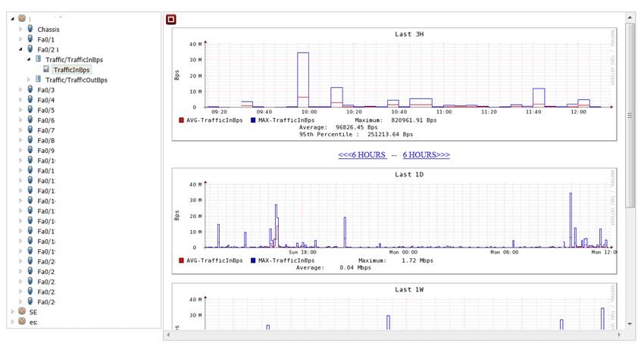The height and width of the screenshot is (349, 644).
Task: Click the Fa0/3 interface icon
Action: 30,89
